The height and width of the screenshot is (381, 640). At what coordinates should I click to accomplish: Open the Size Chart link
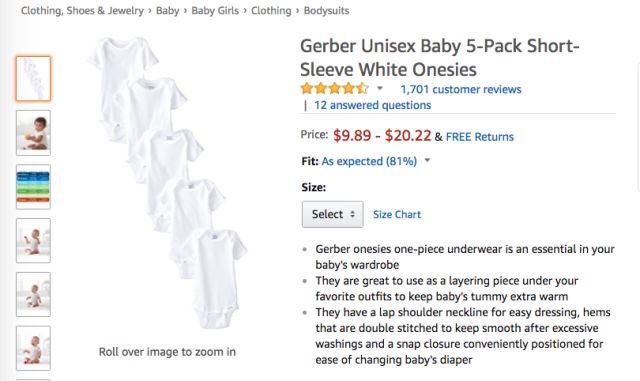(397, 214)
